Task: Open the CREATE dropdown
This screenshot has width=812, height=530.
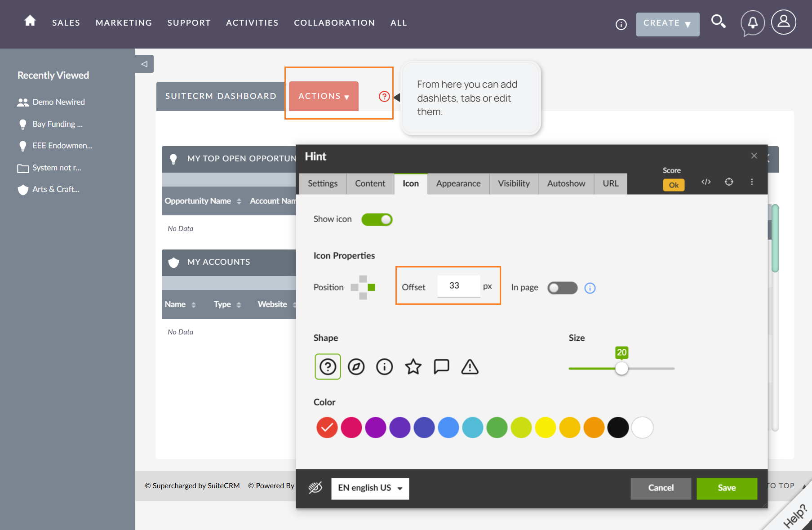Action: click(668, 24)
